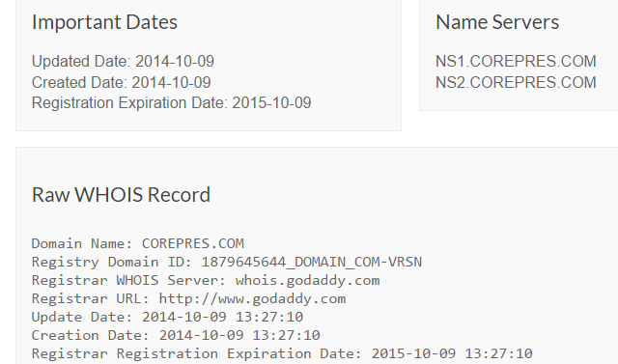The width and height of the screenshot is (618, 364).
Task: Click the 2015-10-09 13:27:10 expiration timestamp
Action: [x=452, y=353]
